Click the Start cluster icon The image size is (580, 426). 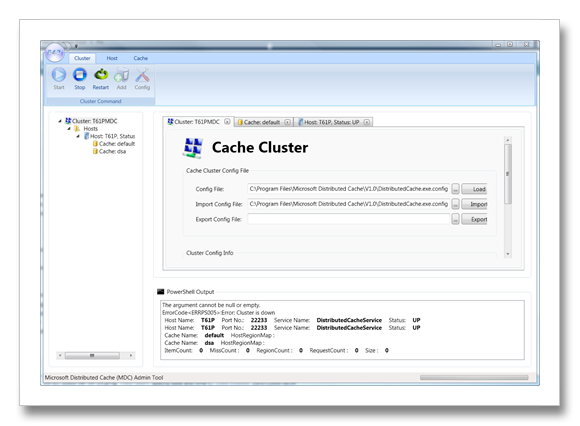[59, 75]
